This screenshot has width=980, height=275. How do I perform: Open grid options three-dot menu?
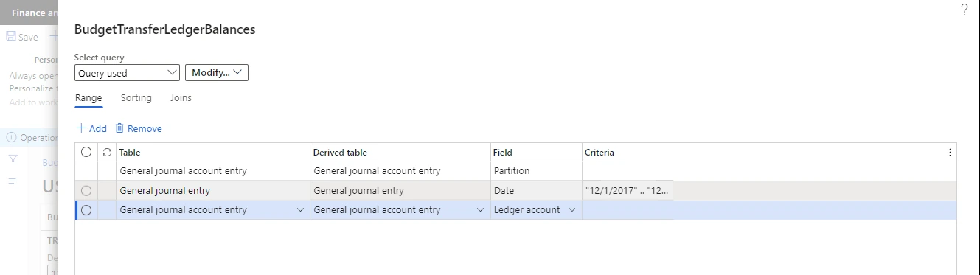coord(950,153)
